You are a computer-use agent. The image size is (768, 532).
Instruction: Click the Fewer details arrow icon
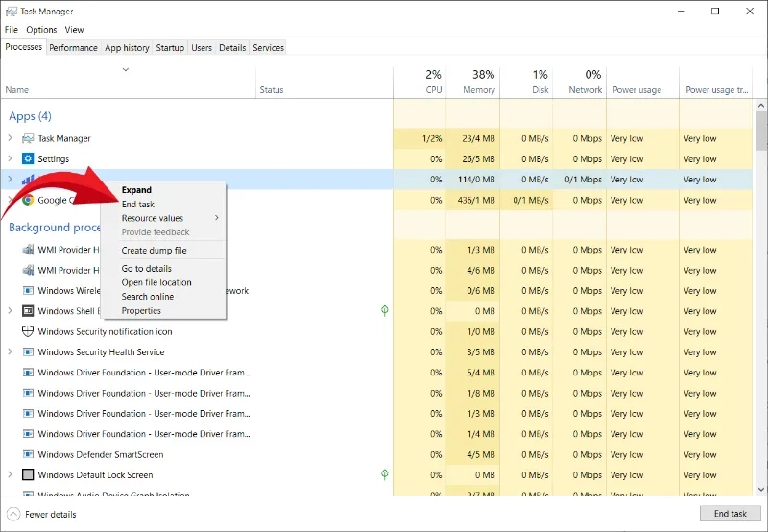tap(13, 514)
